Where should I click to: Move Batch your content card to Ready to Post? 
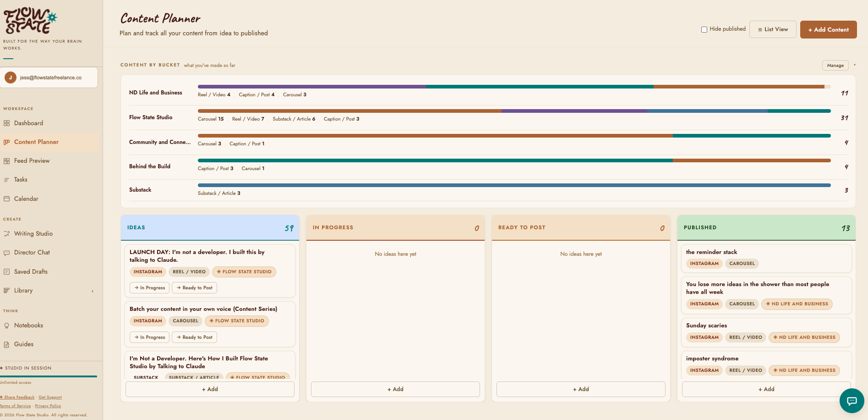tap(195, 337)
